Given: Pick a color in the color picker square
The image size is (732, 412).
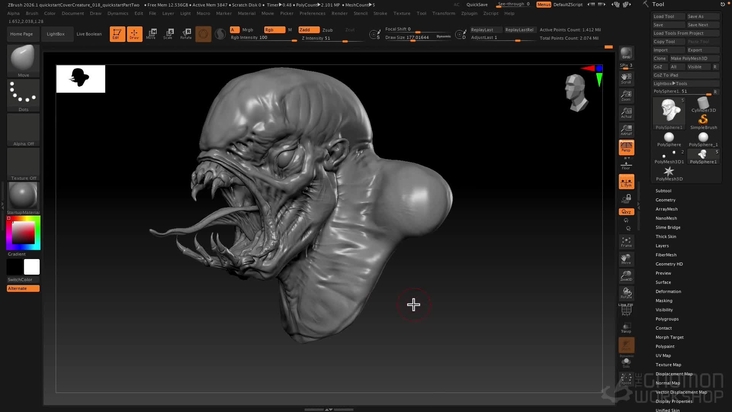Looking at the screenshot, I should (x=23, y=232).
